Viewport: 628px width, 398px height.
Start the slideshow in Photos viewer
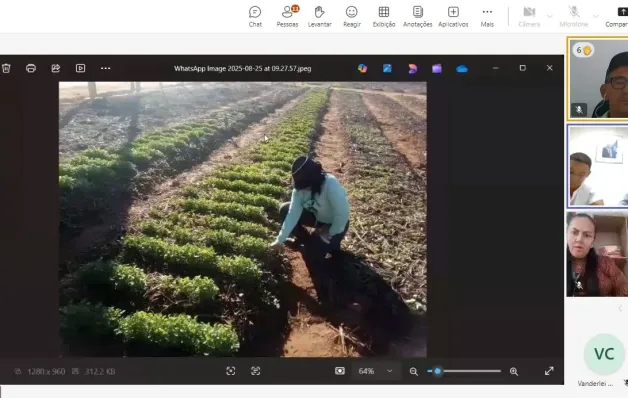click(x=81, y=68)
